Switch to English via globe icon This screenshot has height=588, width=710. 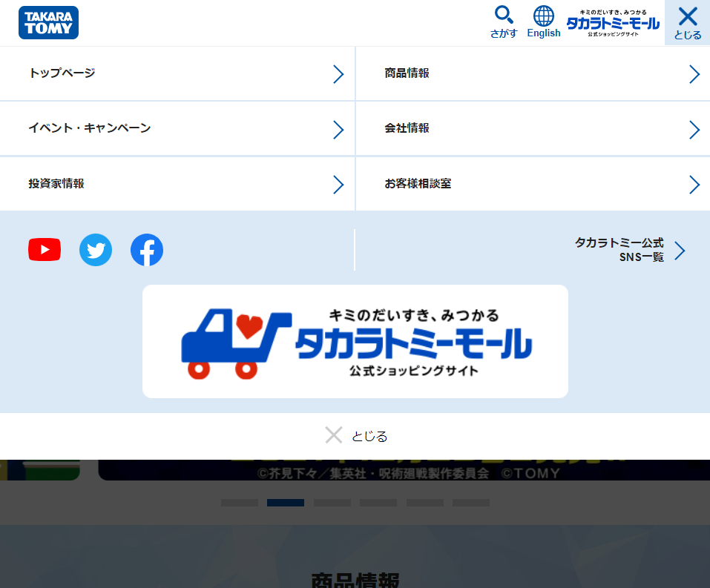(543, 22)
